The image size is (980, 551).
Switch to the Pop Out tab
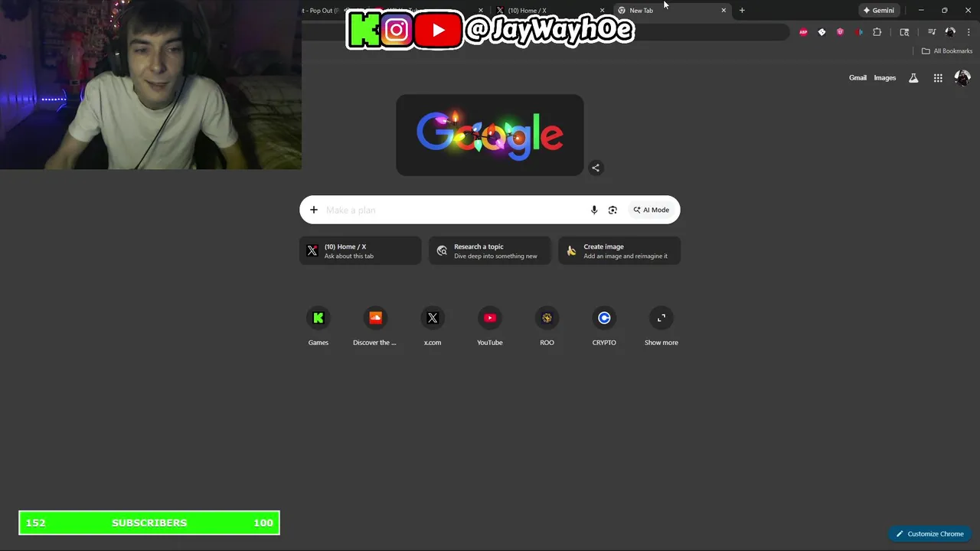tap(322, 11)
